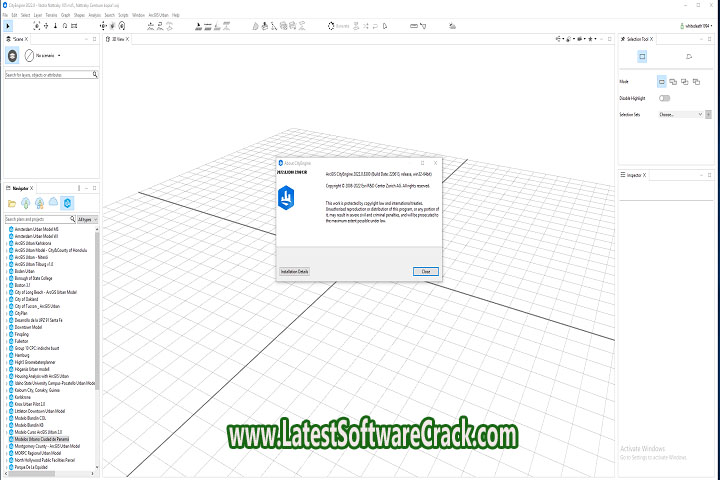Set Mode to add-to-selection (second icon)
This screenshot has width=720, height=480.
point(673,82)
